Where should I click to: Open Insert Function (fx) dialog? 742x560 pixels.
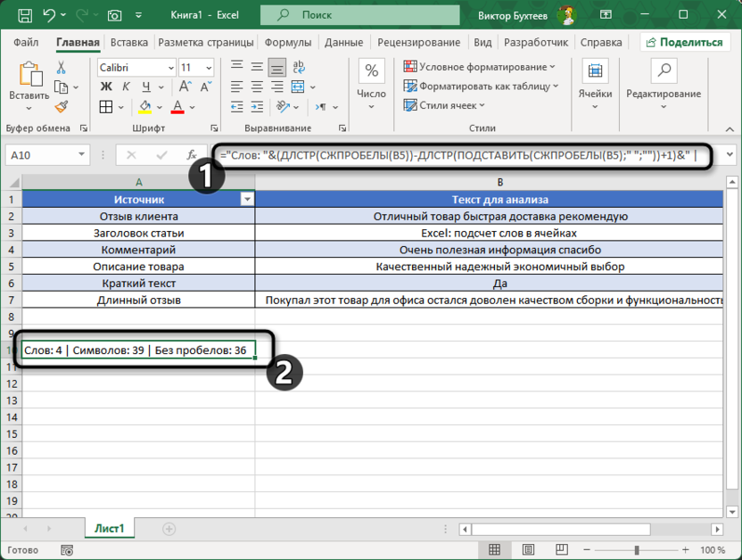click(x=191, y=154)
